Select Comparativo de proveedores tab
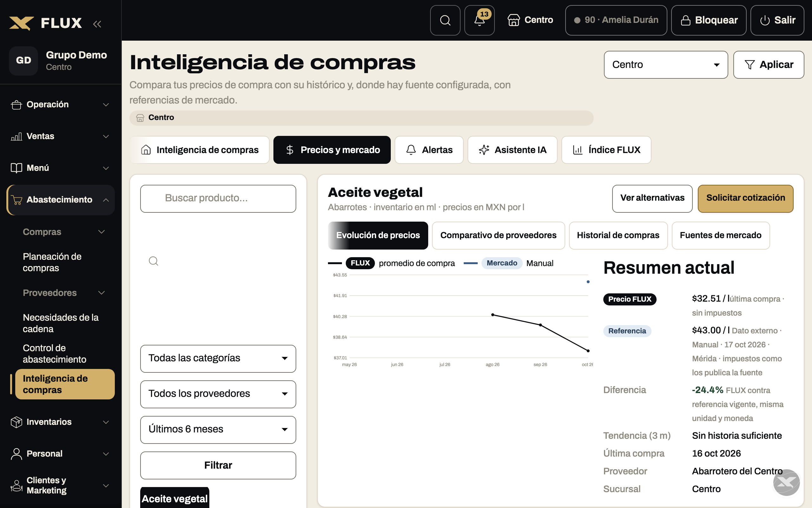This screenshot has height=508, width=812. pos(498,236)
